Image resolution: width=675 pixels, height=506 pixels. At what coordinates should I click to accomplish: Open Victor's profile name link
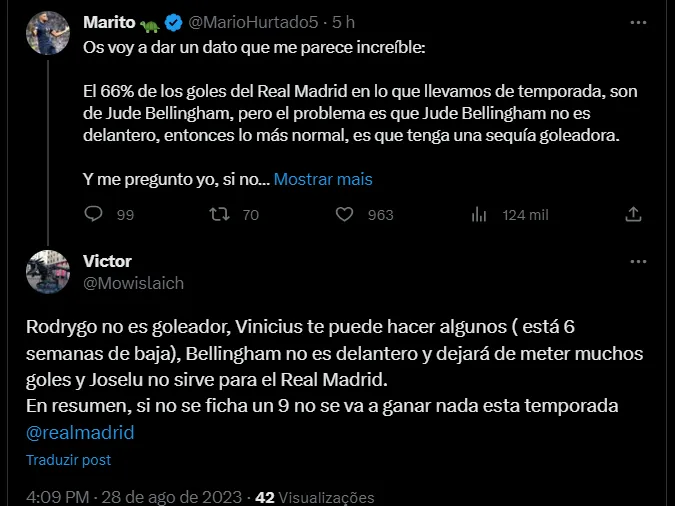coord(107,261)
